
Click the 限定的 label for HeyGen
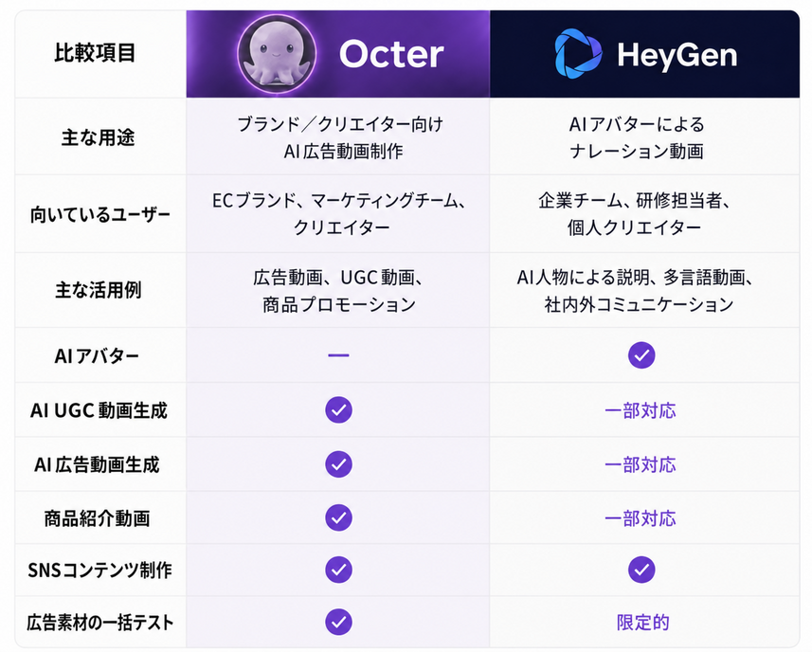tap(642, 623)
